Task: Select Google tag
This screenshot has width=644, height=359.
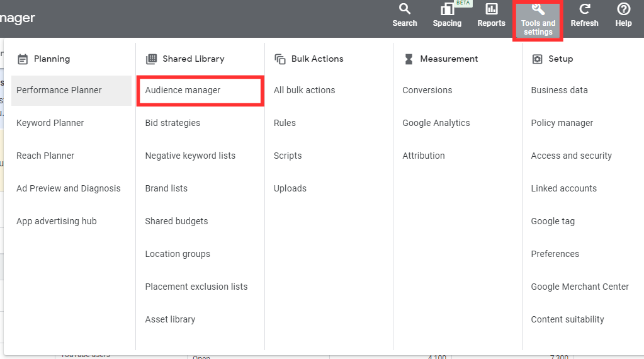Action: 553,221
